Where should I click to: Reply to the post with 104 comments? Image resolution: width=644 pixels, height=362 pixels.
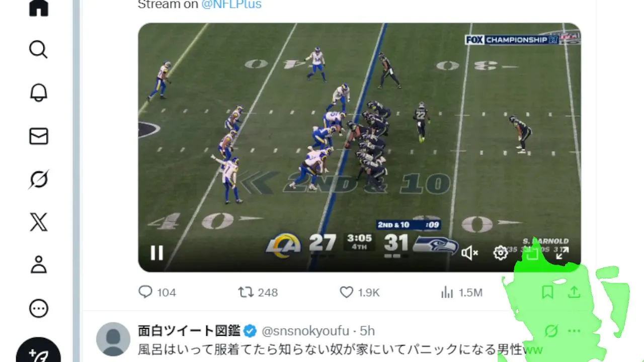157,292
